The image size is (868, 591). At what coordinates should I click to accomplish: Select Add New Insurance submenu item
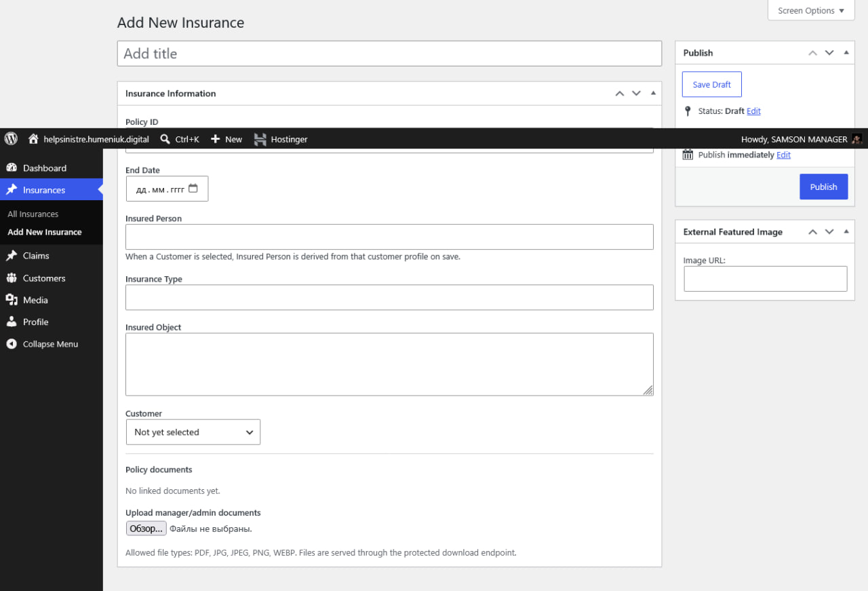click(45, 232)
